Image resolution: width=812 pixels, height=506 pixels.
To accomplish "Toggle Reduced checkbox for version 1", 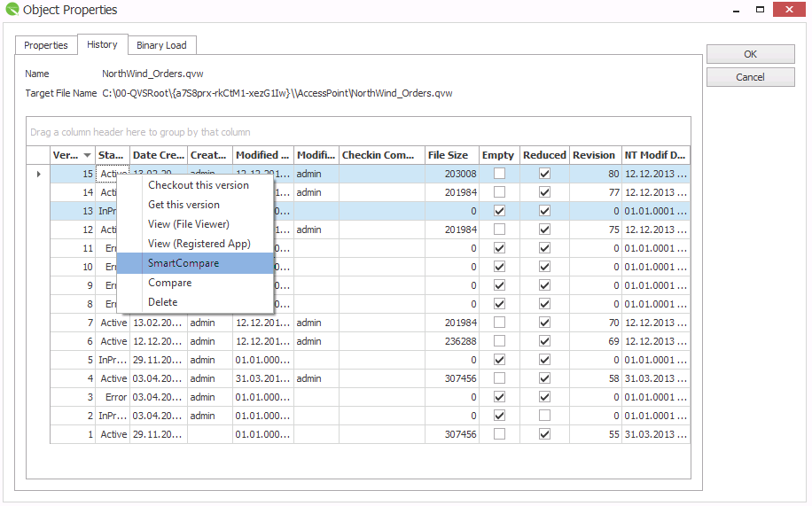I will [x=544, y=434].
